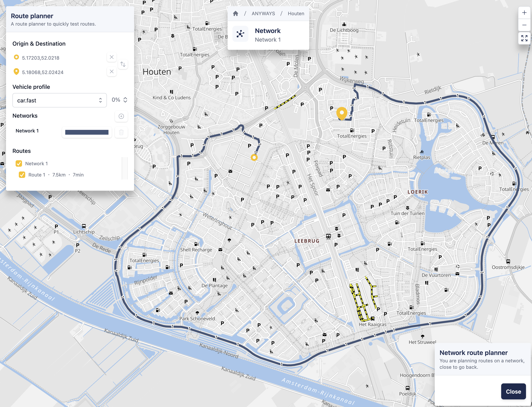The width and height of the screenshot is (532, 407).
Task: Add a new network with the plus icon
Action: 121,116
